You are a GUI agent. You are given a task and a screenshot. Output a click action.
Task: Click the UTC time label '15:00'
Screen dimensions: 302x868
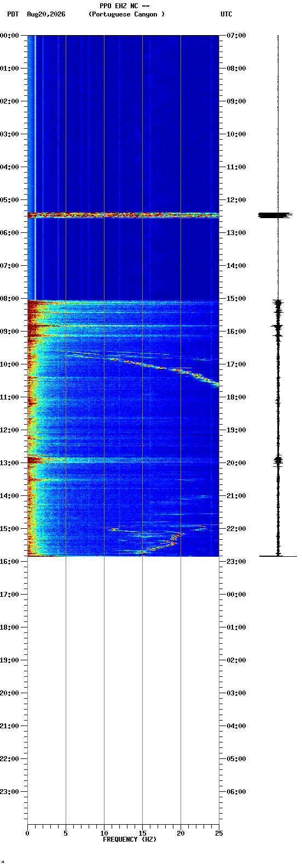(236, 299)
